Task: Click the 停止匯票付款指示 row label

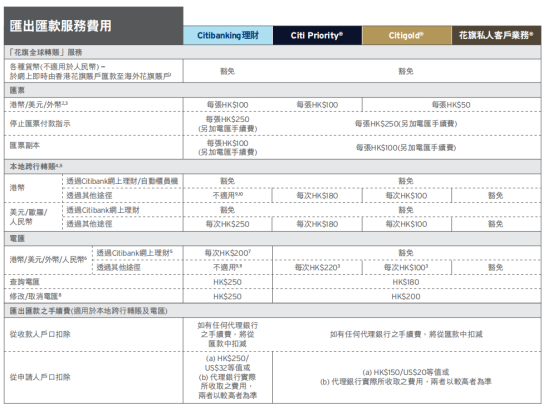Action: pos(40,124)
